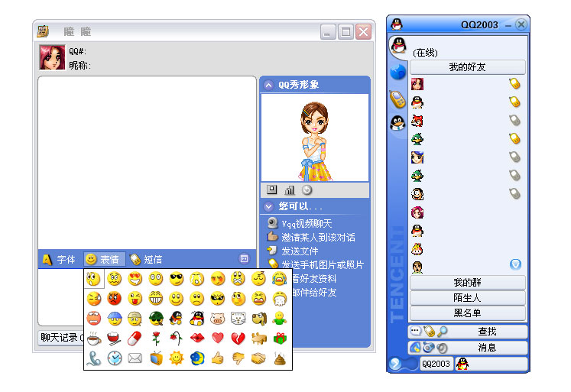Expand the 我的好友 friends group
Image resolution: width=571 pixels, height=392 pixels.
coord(468,67)
